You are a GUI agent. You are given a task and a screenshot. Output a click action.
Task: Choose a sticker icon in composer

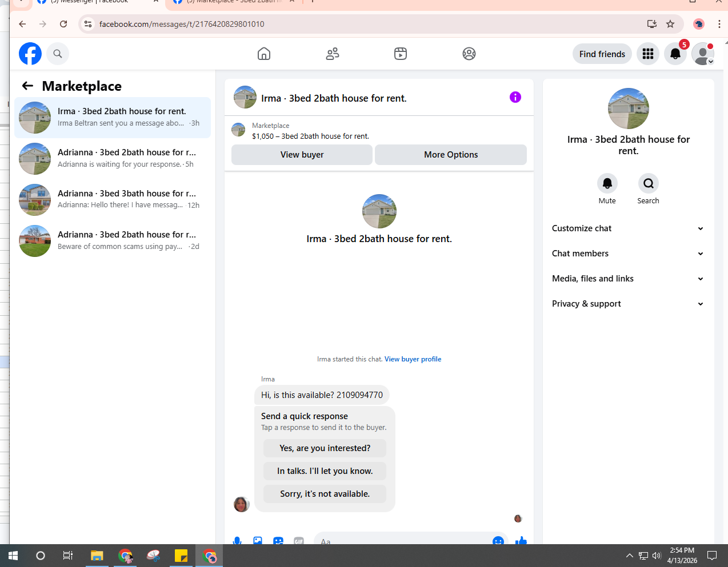pyautogui.click(x=278, y=541)
